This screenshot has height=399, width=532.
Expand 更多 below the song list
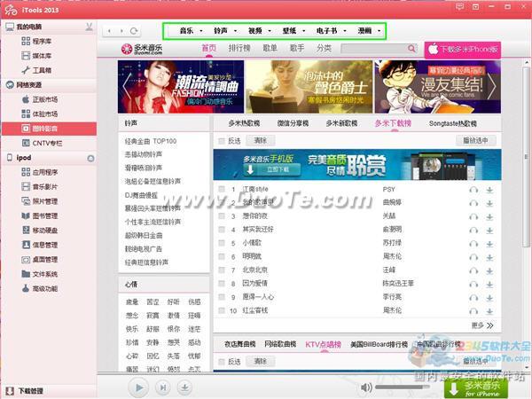click(x=482, y=325)
